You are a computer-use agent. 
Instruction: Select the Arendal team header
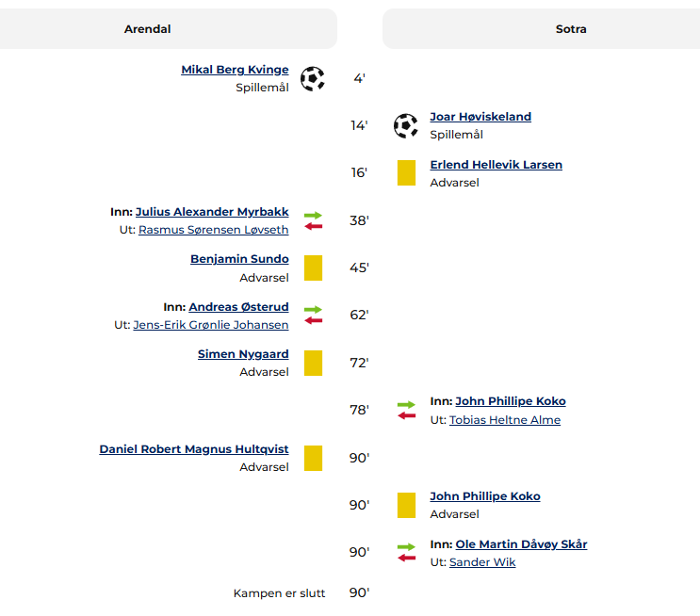click(x=147, y=29)
